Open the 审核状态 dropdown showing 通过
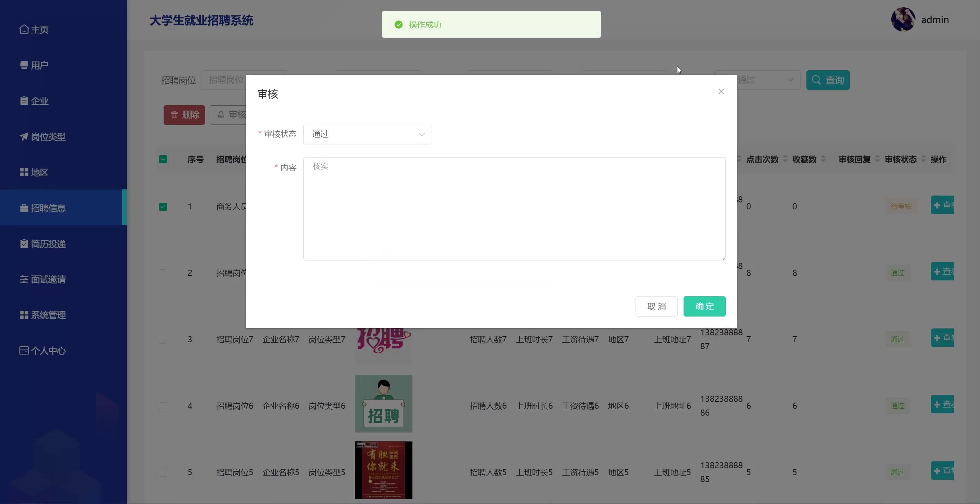 click(367, 134)
